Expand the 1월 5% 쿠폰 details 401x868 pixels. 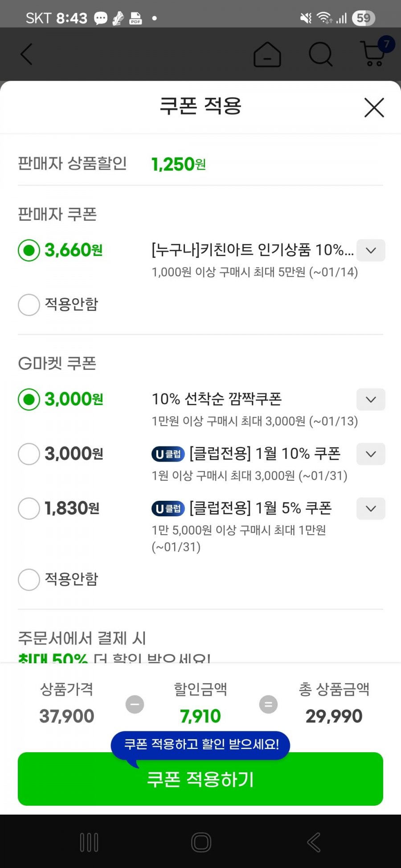371,508
